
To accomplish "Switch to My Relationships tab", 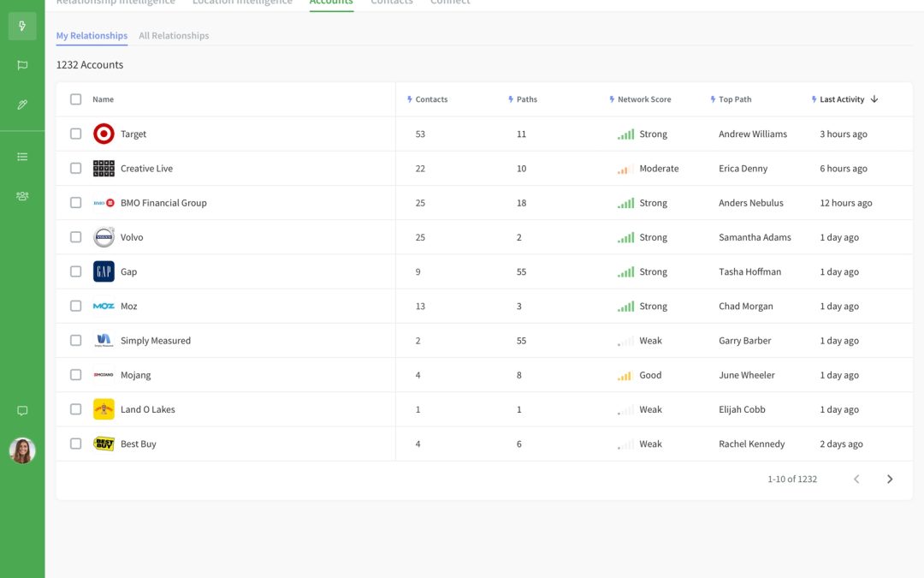I will 92,35.
